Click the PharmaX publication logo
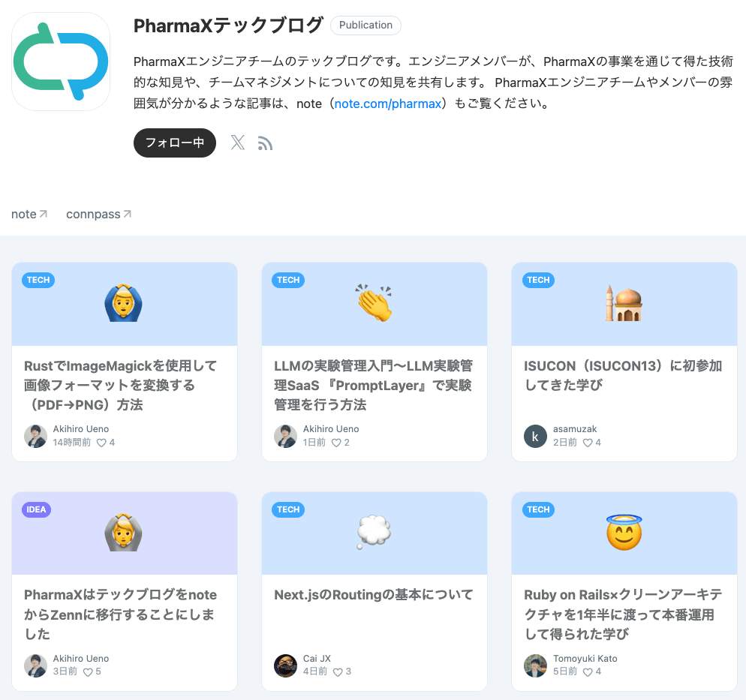This screenshot has height=700, width=746. point(61,62)
